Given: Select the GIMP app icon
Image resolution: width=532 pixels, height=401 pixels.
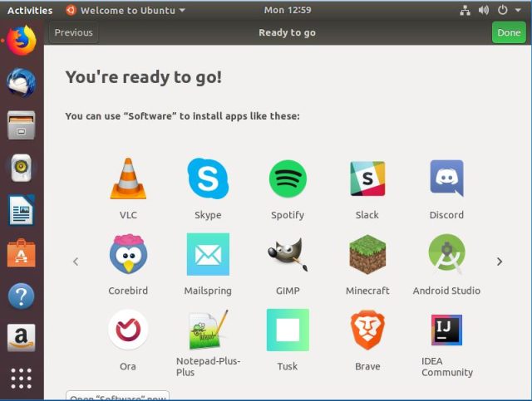Looking at the screenshot, I should click(288, 254).
